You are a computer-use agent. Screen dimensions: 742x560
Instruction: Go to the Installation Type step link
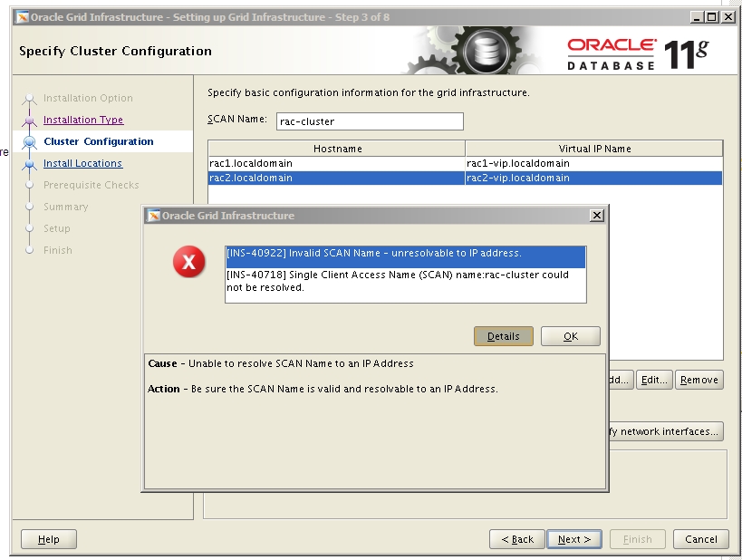(83, 120)
